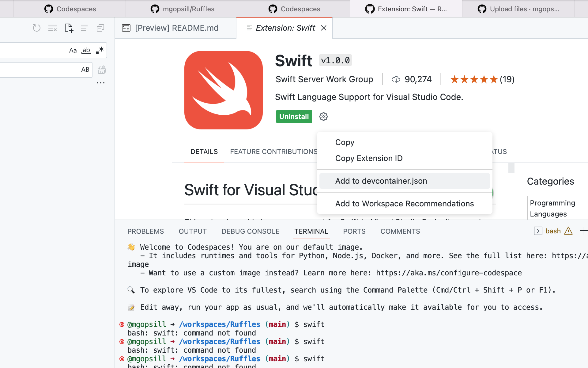Click the v1.0.0 version badge
The height and width of the screenshot is (368, 588).
tap(335, 60)
